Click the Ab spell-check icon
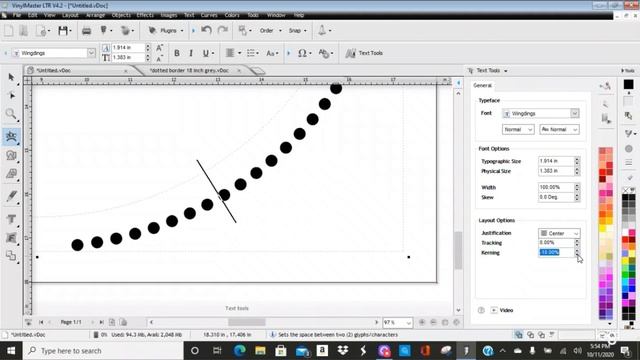This screenshot has width=640, height=360. point(324,53)
